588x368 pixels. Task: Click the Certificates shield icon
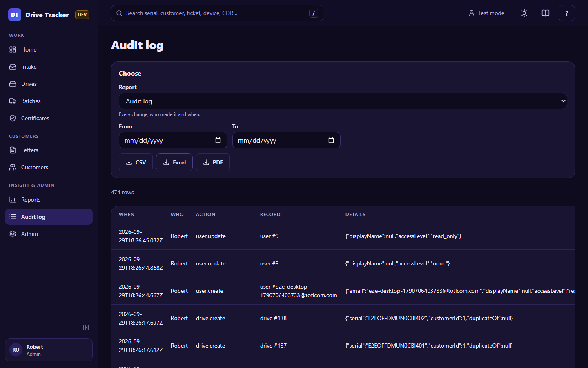(13, 118)
